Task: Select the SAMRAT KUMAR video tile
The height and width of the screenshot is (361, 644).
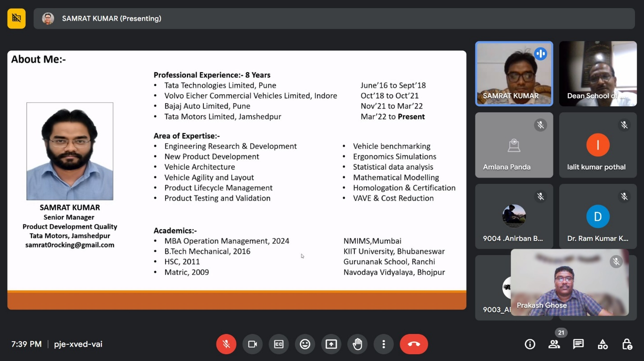Action: [x=514, y=74]
